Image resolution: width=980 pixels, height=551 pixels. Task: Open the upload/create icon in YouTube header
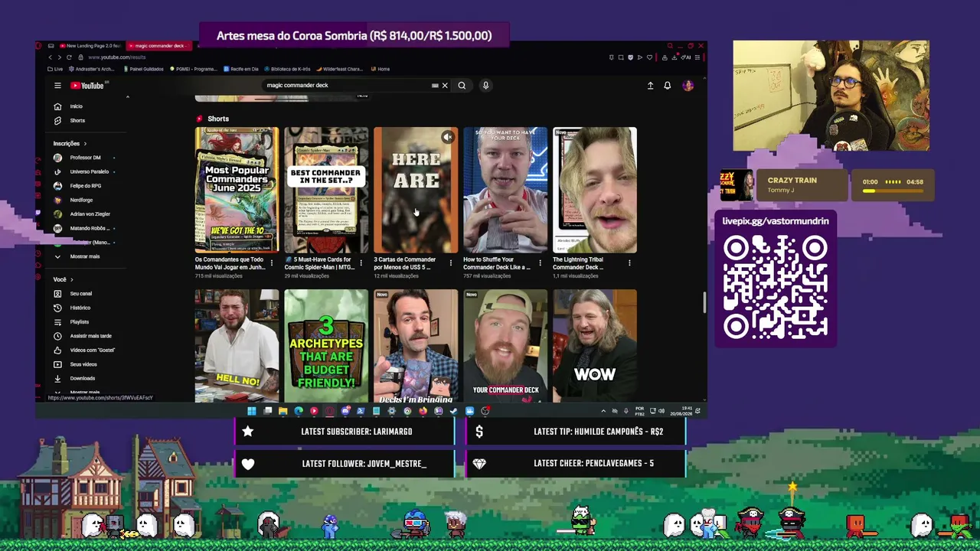pos(650,86)
